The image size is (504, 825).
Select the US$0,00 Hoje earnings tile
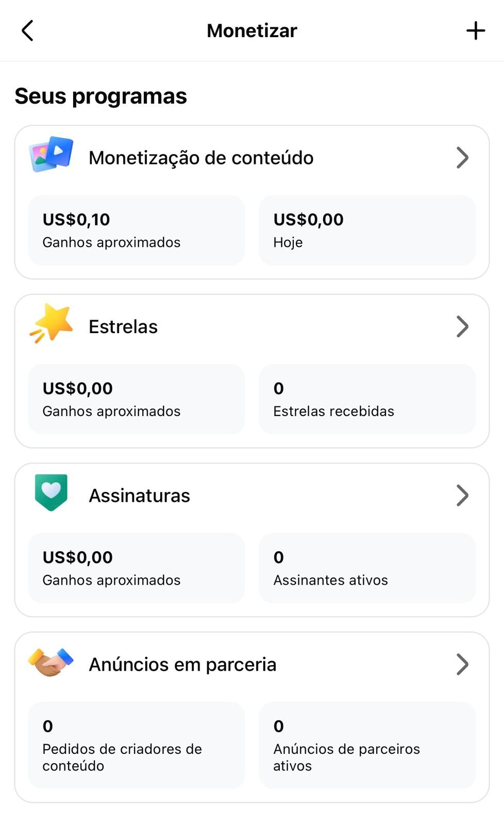pyautogui.click(x=367, y=230)
